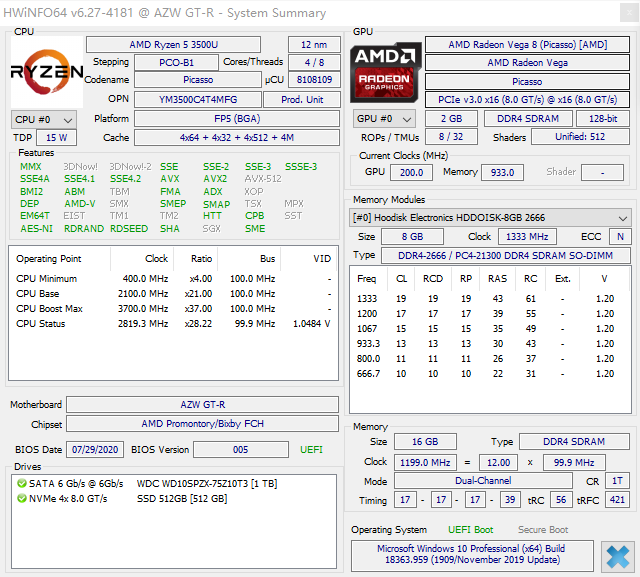Click the CPU Boost Max row
640x577 pixels.
tap(173, 308)
